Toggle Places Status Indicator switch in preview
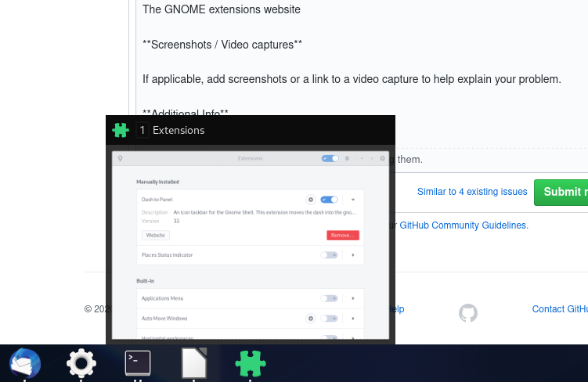Viewport: 588px width, 382px height. tap(330, 255)
